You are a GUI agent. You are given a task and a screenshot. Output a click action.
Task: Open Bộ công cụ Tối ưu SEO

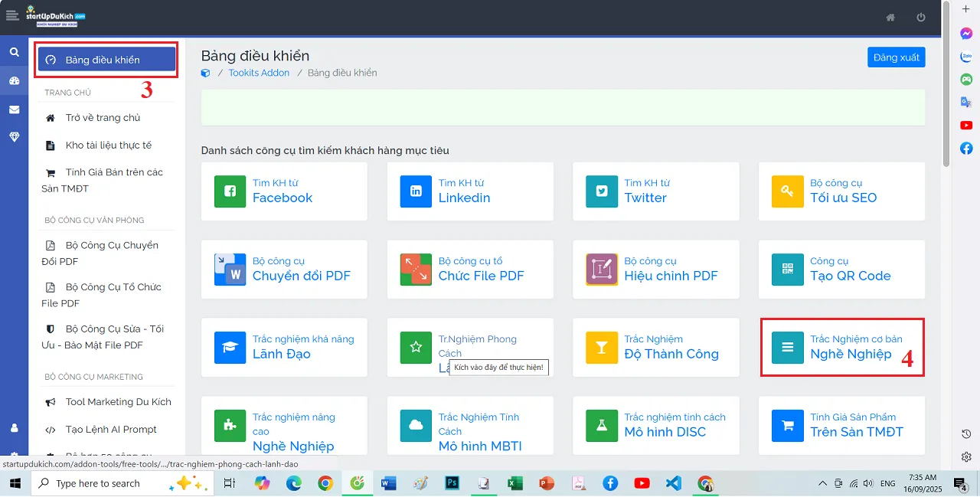pyautogui.click(x=841, y=191)
